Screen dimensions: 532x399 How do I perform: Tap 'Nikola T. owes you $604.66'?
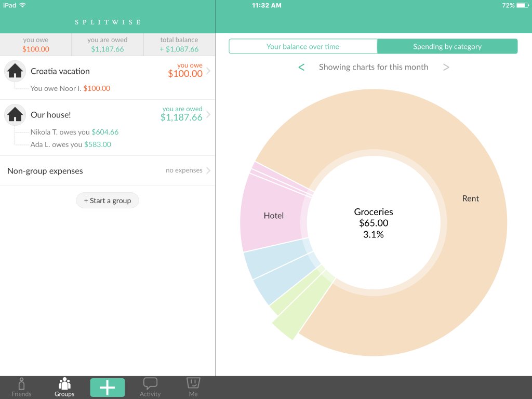[74, 132]
